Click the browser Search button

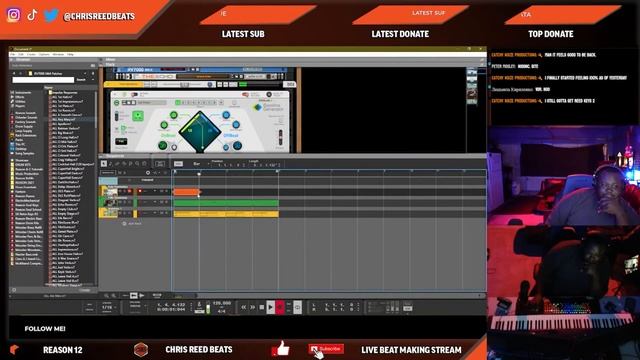(x=81, y=80)
